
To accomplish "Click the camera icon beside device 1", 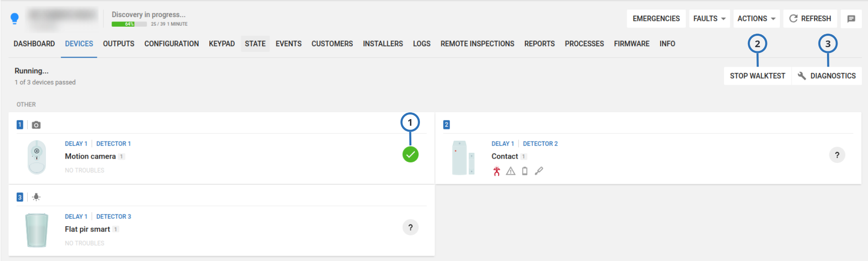I will tap(36, 125).
